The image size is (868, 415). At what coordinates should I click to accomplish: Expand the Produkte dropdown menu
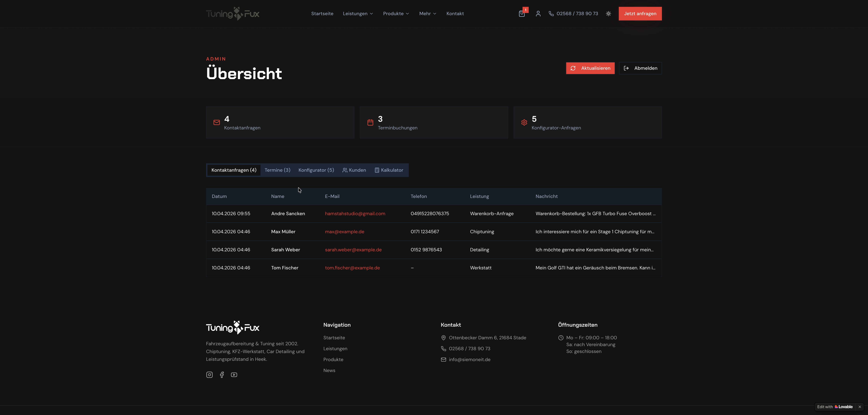click(x=396, y=14)
